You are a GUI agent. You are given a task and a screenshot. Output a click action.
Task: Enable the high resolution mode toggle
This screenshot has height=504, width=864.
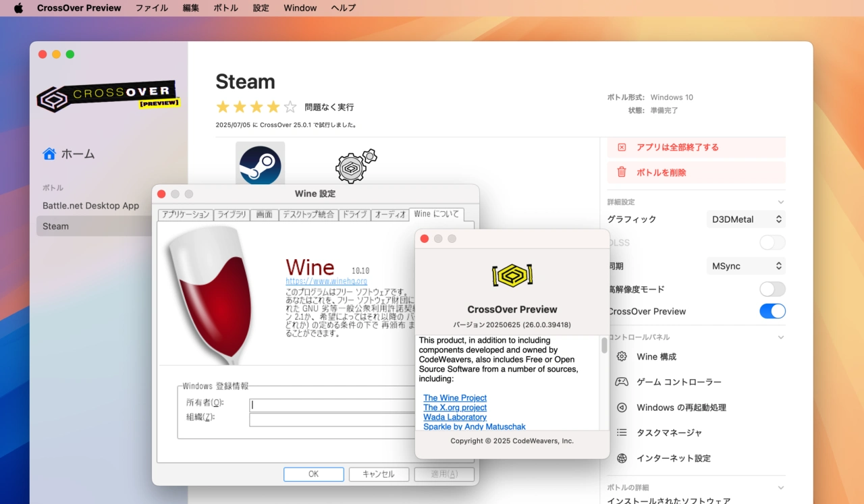pos(772,289)
